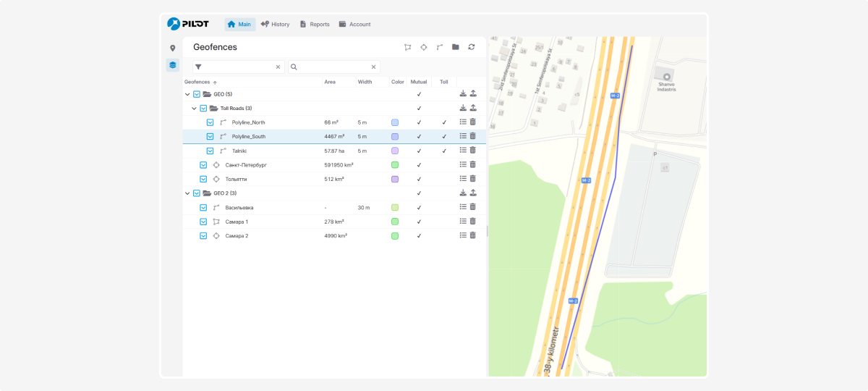Delete the Polyline_South geofence

[x=473, y=136]
